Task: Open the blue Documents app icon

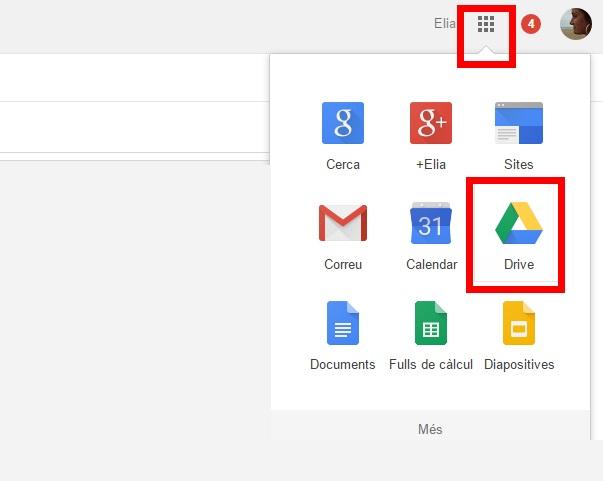Action: (x=342, y=323)
